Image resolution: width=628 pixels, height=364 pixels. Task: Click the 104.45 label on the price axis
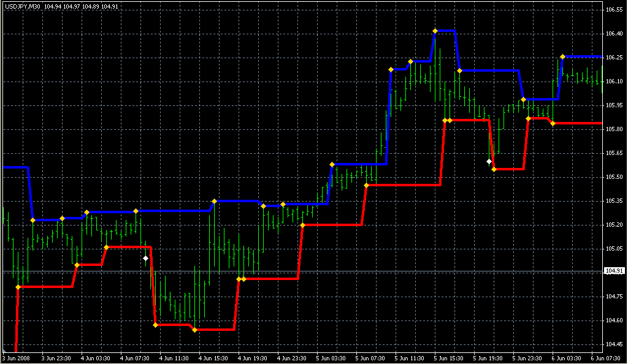point(614,344)
